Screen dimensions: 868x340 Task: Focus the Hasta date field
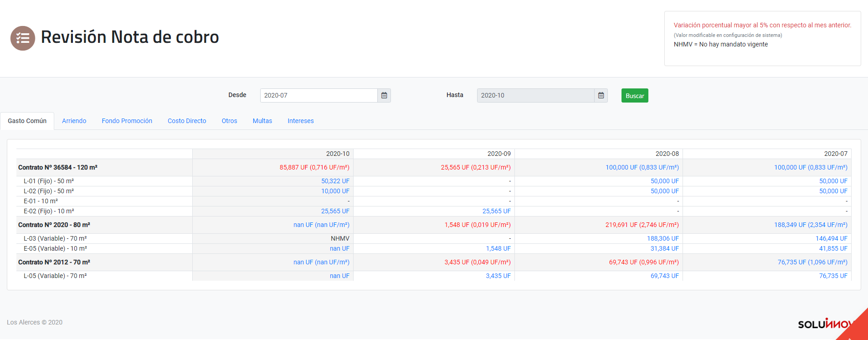(x=535, y=95)
